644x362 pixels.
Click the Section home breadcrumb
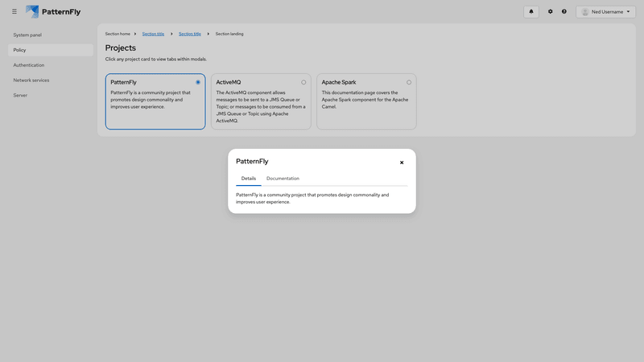tap(118, 34)
